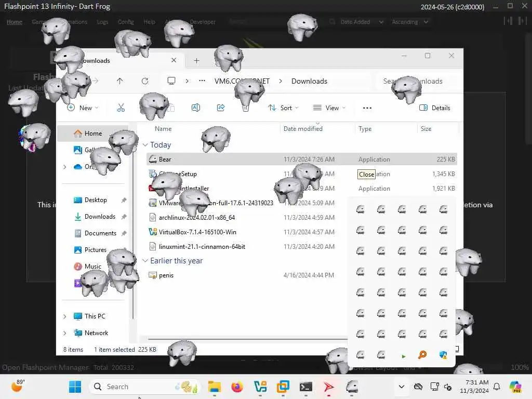
Task: Click the Search Downloads box
Action: (x=418, y=81)
